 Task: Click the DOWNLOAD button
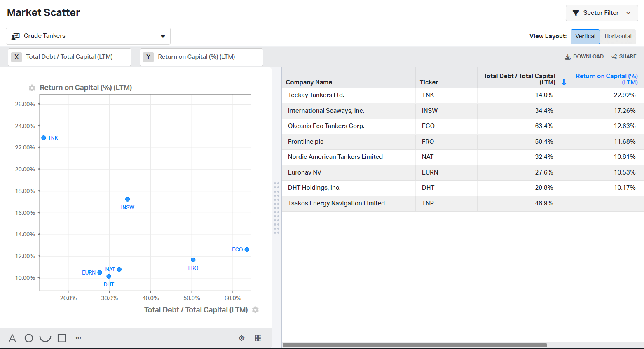(584, 57)
